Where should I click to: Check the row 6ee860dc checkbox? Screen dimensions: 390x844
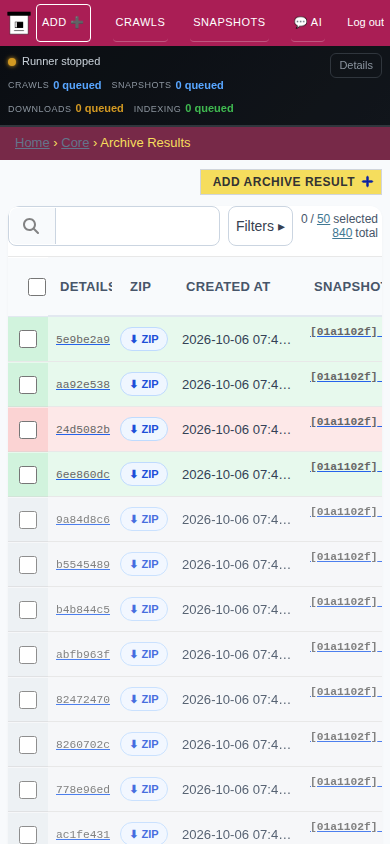tap(28, 475)
